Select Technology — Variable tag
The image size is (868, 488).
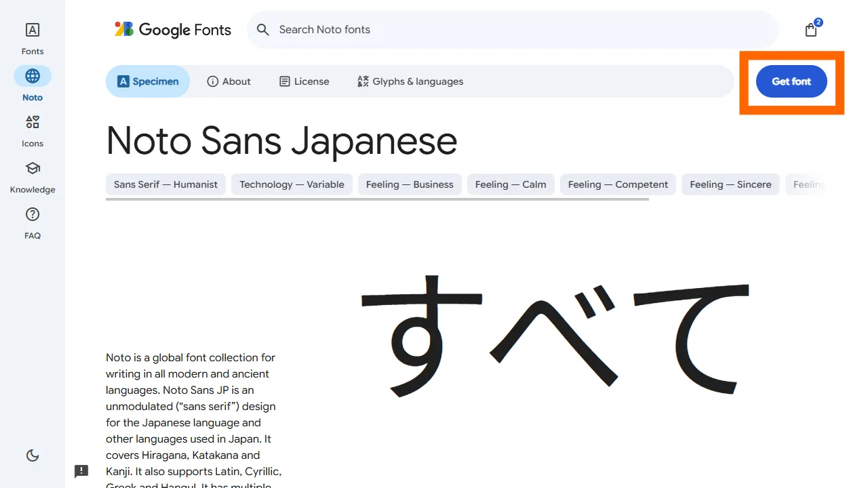coord(292,184)
